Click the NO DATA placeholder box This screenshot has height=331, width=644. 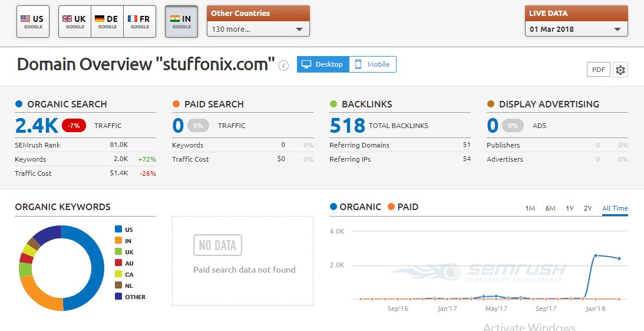tap(217, 245)
